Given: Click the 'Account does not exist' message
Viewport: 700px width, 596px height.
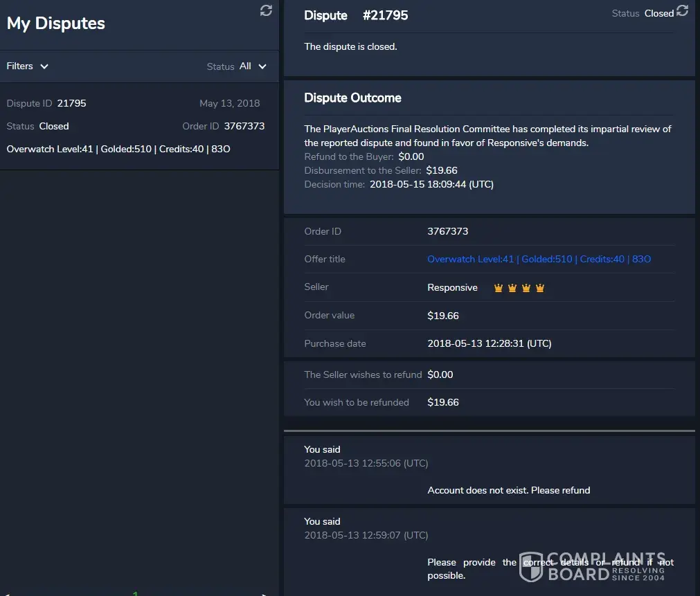Looking at the screenshot, I should pyautogui.click(x=508, y=490).
